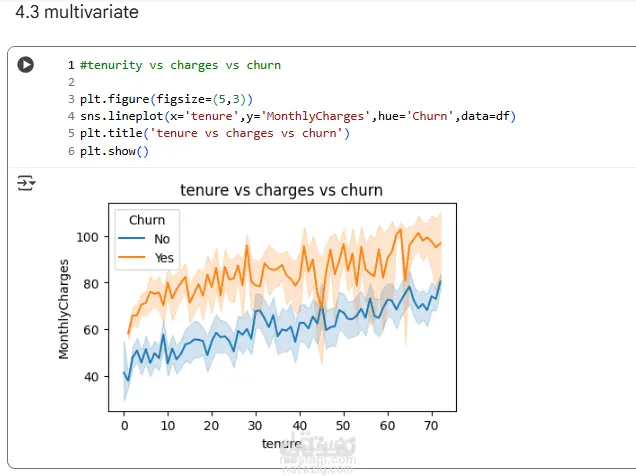Click the plt.title code line
The image size is (636, 476).
click(x=214, y=134)
